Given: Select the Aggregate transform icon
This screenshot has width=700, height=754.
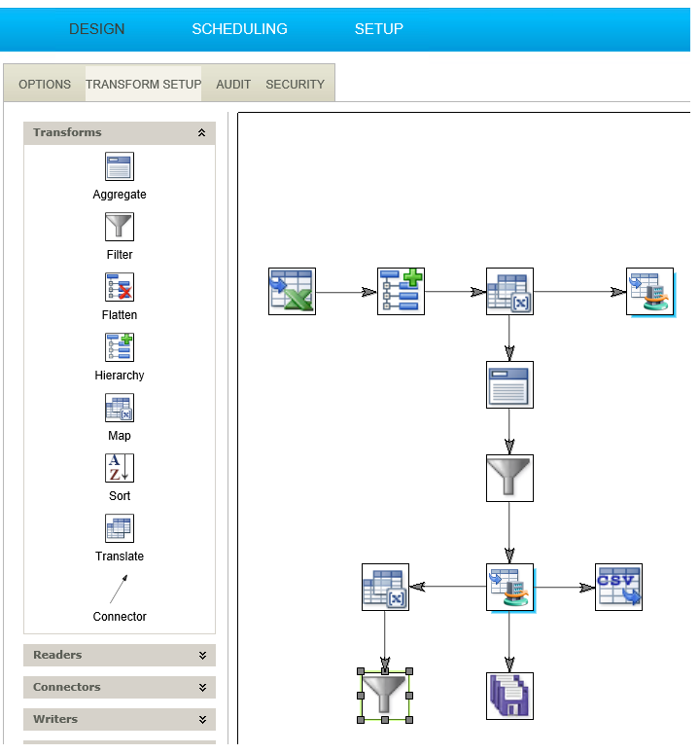Looking at the screenshot, I should click(x=120, y=167).
